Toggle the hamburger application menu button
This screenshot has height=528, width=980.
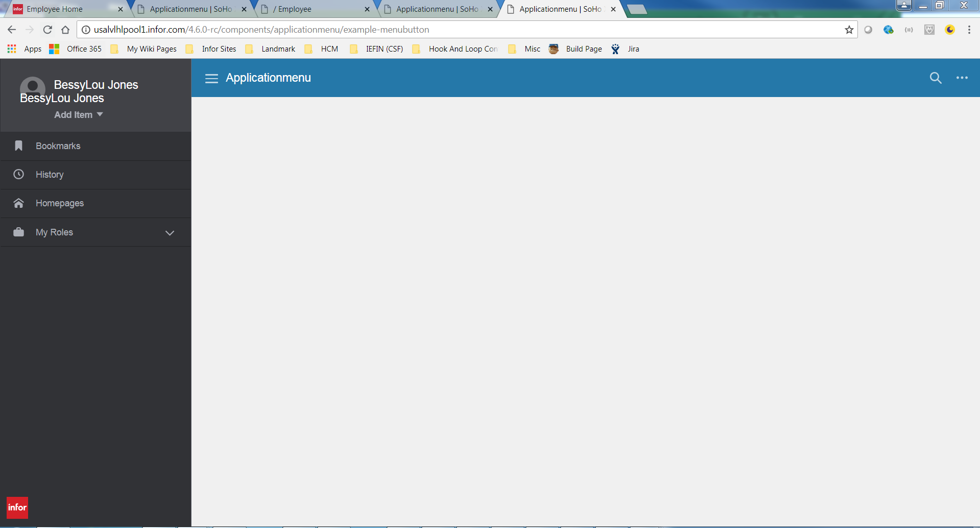tap(211, 78)
